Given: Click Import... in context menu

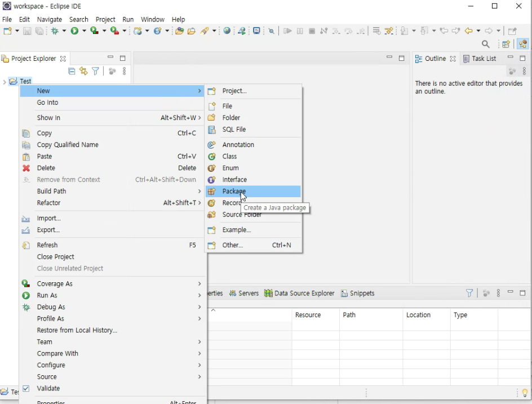Looking at the screenshot, I should coord(113,218).
